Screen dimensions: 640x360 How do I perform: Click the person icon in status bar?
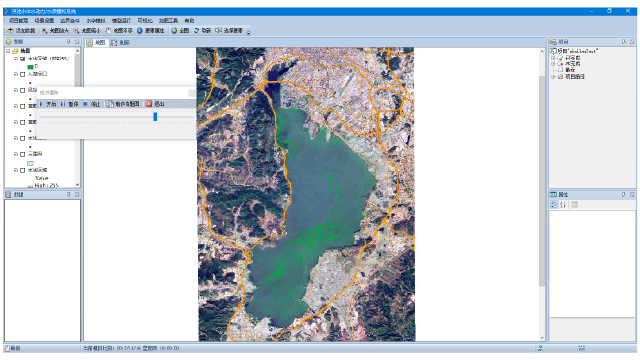(x=540, y=348)
